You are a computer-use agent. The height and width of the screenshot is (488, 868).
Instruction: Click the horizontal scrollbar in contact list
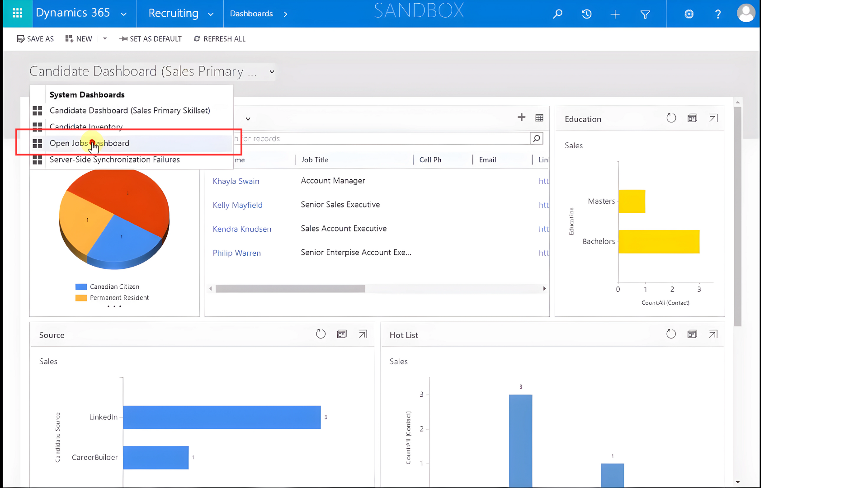(x=290, y=289)
